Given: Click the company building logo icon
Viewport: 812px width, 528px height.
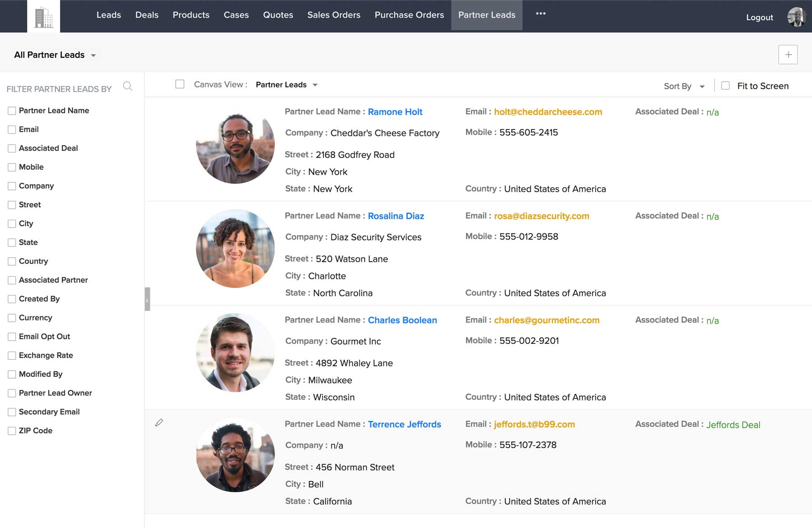Looking at the screenshot, I should pos(44,17).
